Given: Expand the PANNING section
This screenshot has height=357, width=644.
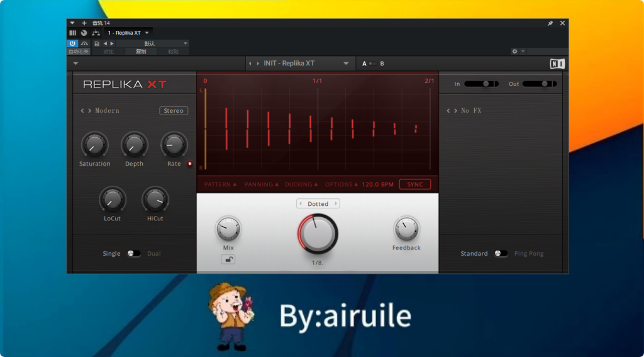Looking at the screenshot, I should tap(262, 184).
